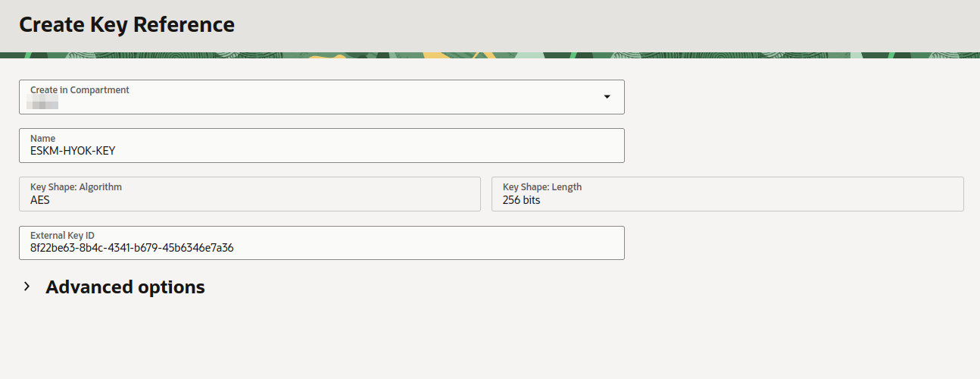The height and width of the screenshot is (379, 980).
Task: Click the External Key ID label
Action: coord(62,235)
